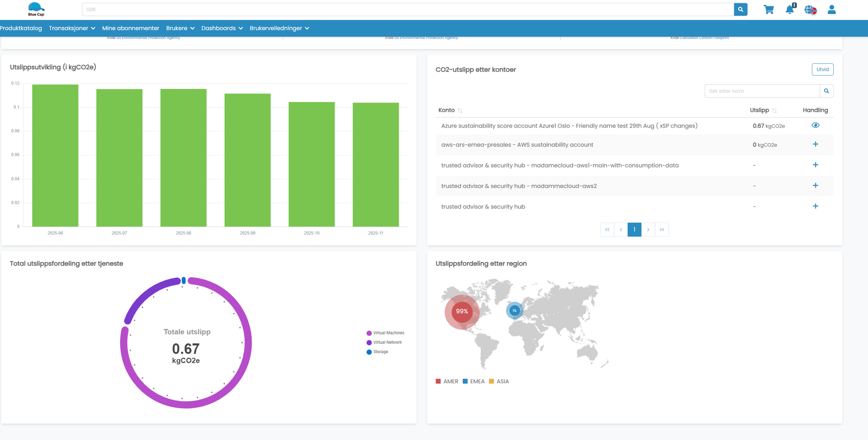Add the aws-ars-emea-presales account with plus icon
The image size is (868, 440).
(x=815, y=144)
